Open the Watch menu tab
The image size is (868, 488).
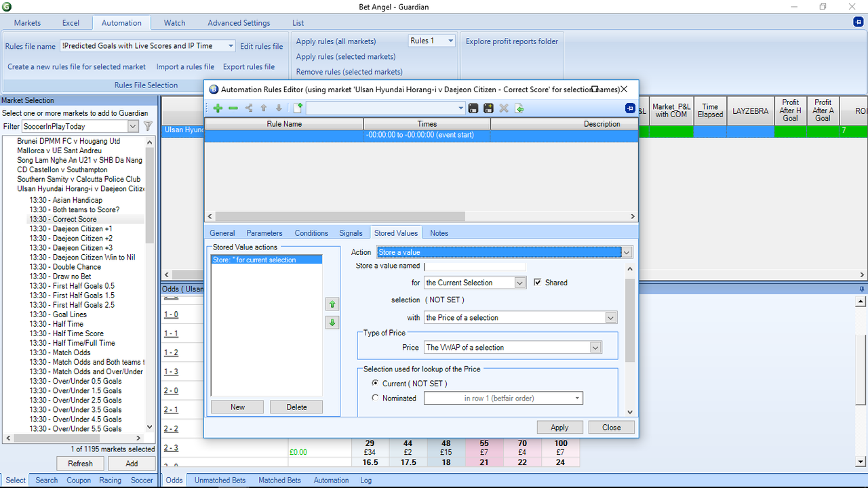174,22
